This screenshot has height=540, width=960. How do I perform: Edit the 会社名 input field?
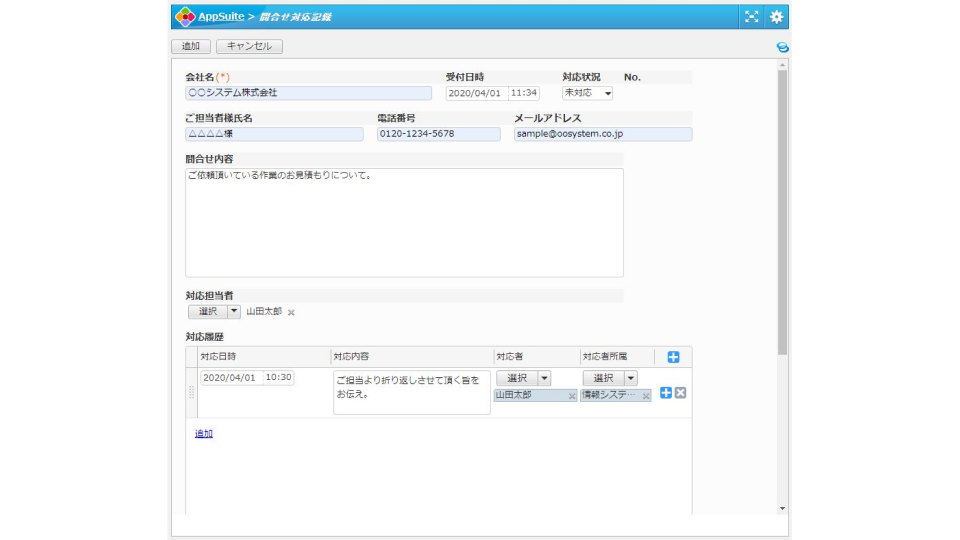coord(309,93)
